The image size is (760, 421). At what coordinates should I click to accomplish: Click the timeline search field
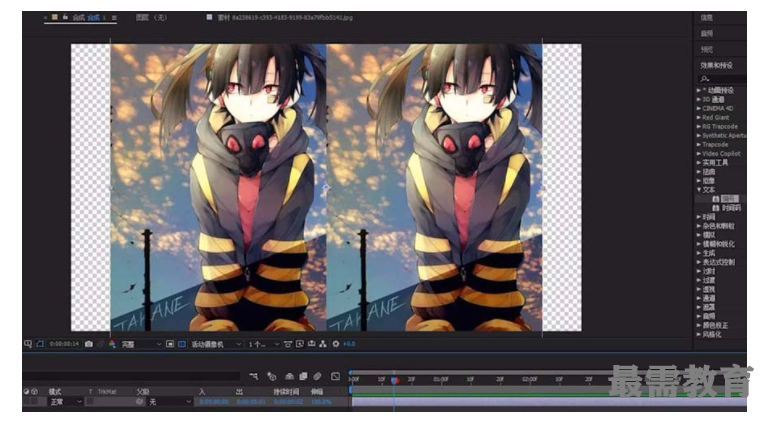131,376
